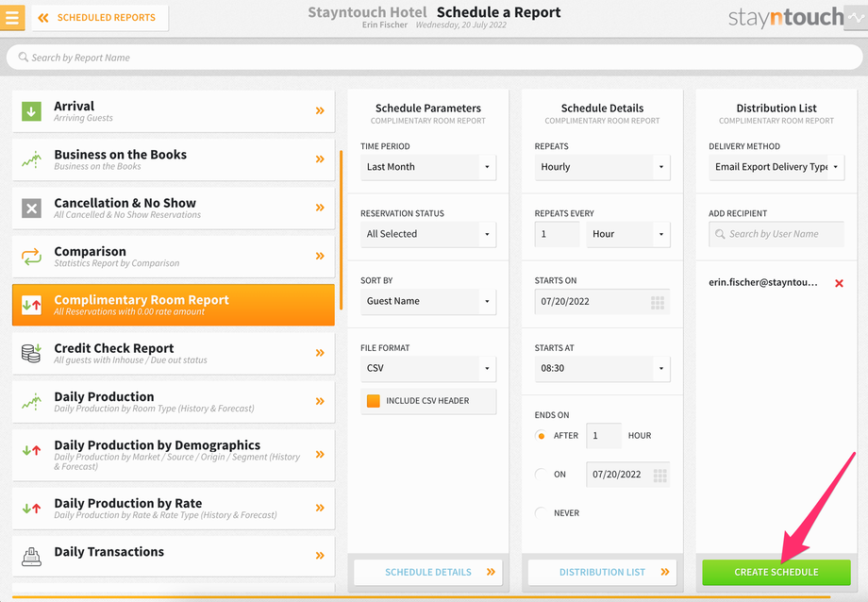Viewport: 868px width, 602px height.
Task: Click the orange report list scrollbar
Action: [x=341, y=230]
